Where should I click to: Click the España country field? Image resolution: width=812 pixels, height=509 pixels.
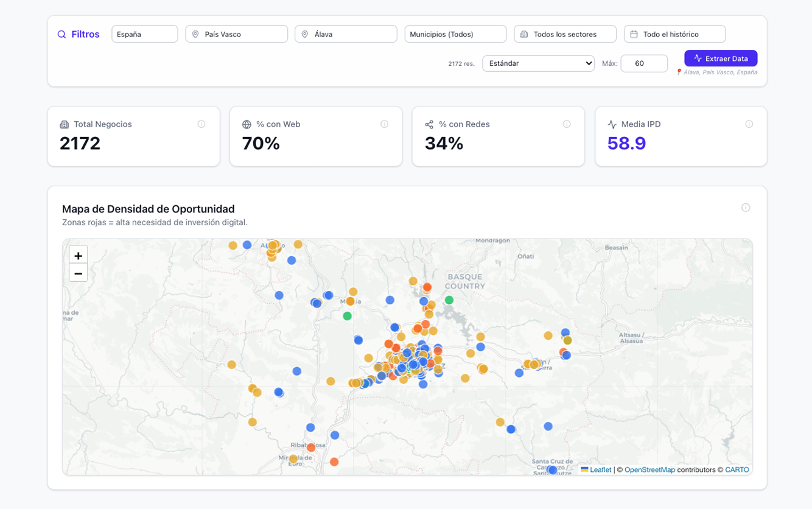tap(145, 34)
